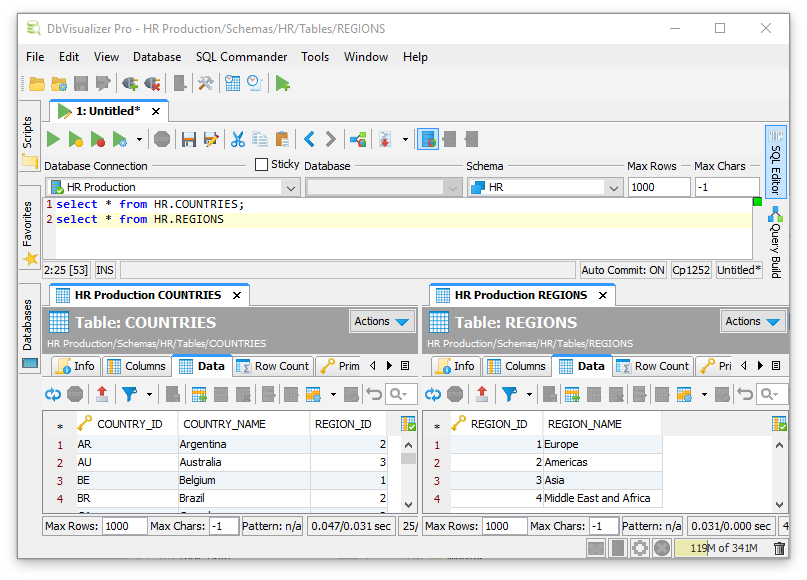Click the REGION_NAME column header
Screen dimensions: 807x580
pos(585,424)
